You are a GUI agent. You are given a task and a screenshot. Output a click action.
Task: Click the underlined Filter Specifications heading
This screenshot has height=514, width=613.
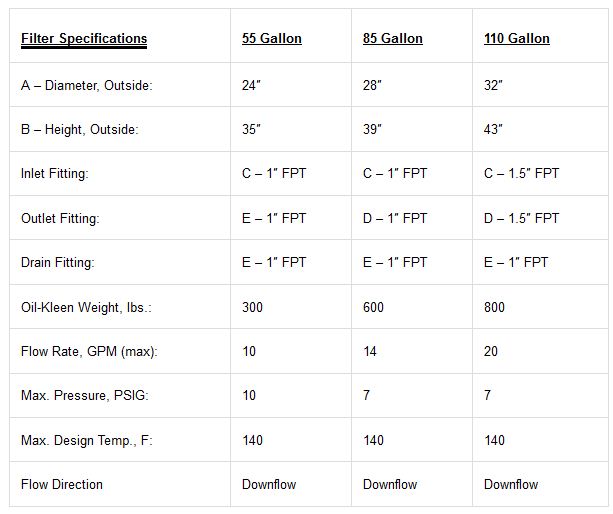click(84, 39)
